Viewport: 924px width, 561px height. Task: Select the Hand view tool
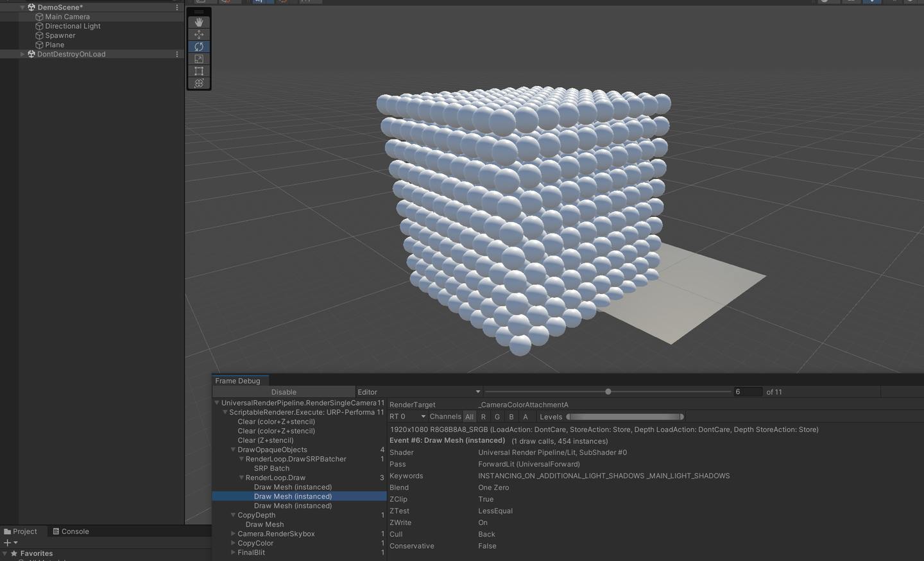199,22
